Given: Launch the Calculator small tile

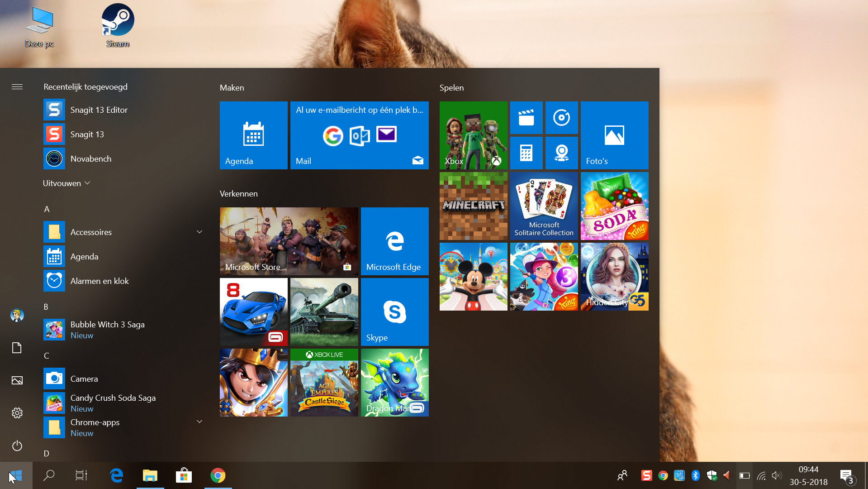Looking at the screenshot, I should click(x=526, y=153).
